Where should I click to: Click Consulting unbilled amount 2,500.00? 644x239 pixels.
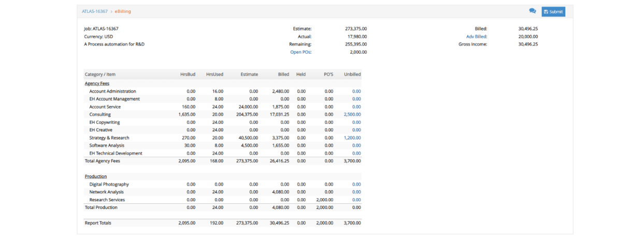pyautogui.click(x=352, y=114)
